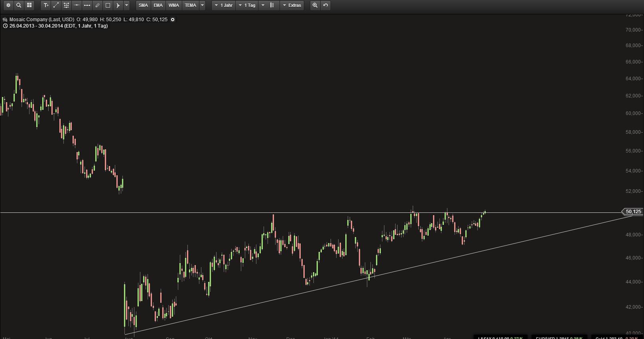
Task: Click the 54,000 price axis label
Action: click(633, 171)
